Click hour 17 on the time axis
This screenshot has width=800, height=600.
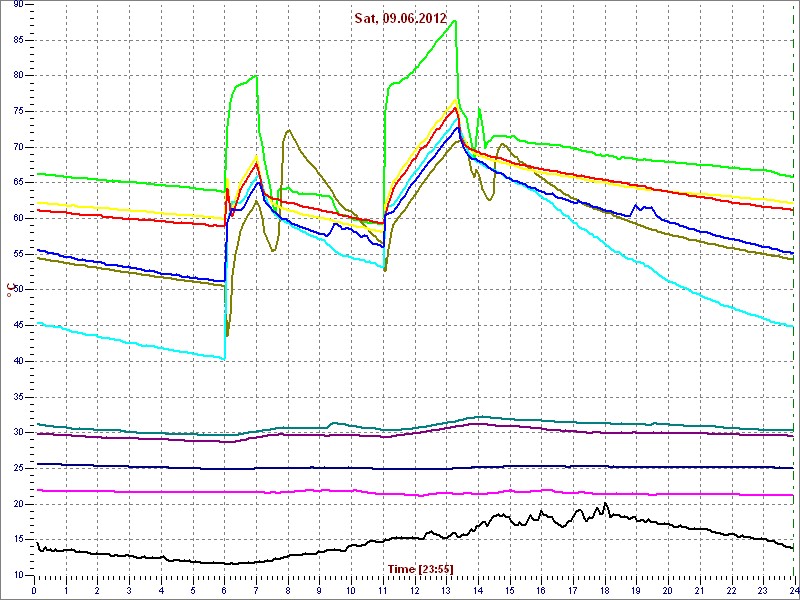(x=573, y=590)
